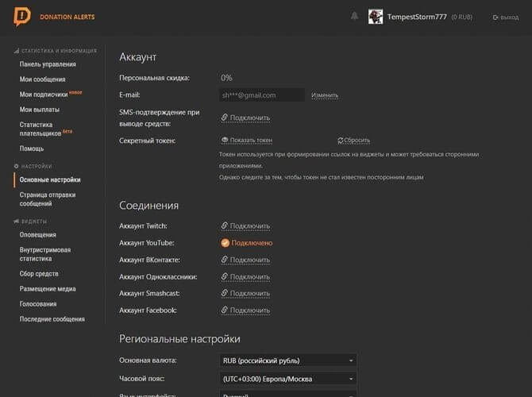Viewport: 532px width, 397px height.
Task: Click the Donation Alerts title text
Action: coord(67,17)
